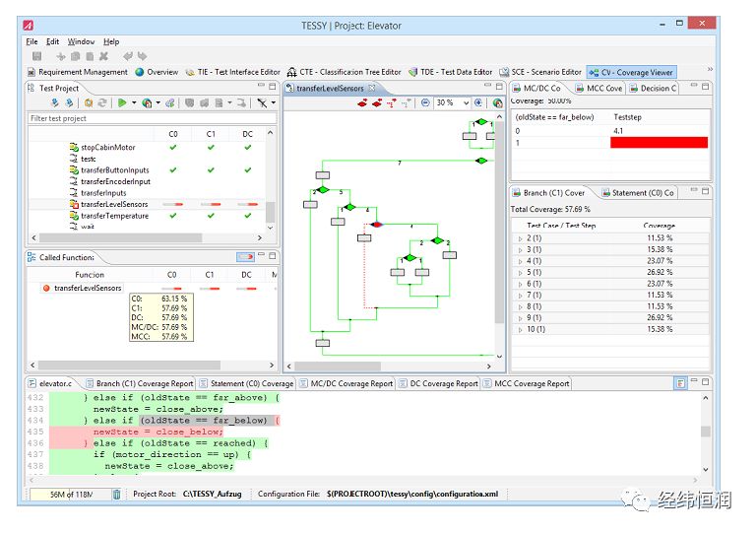Open the Overview perspective
The image size is (756, 533).
point(157,72)
